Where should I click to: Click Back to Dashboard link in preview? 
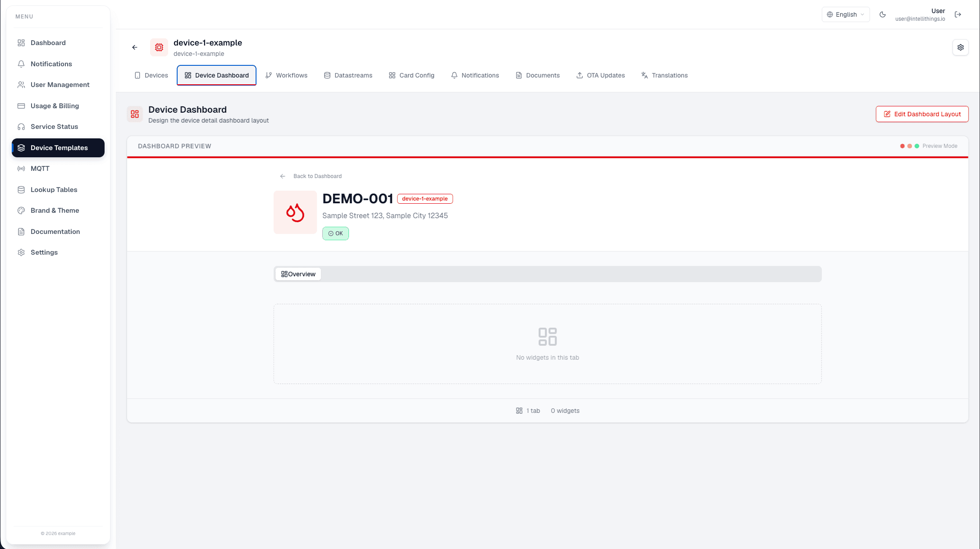coord(311,176)
